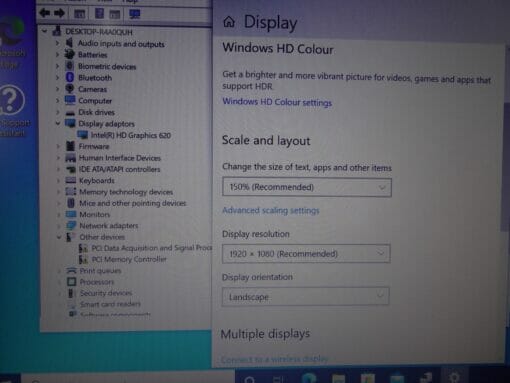Click the Home icon beside Display title
Screen dimensions: 510x383
point(229,22)
